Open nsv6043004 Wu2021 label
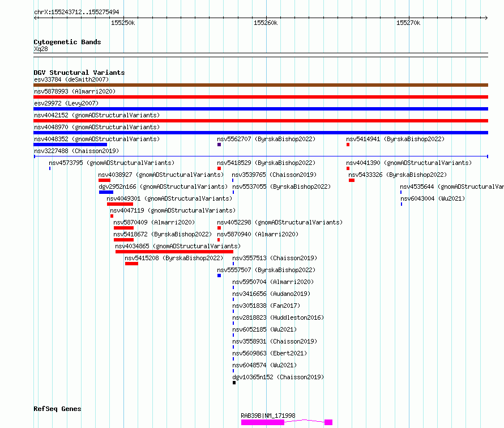 click(x=433, y=198)
